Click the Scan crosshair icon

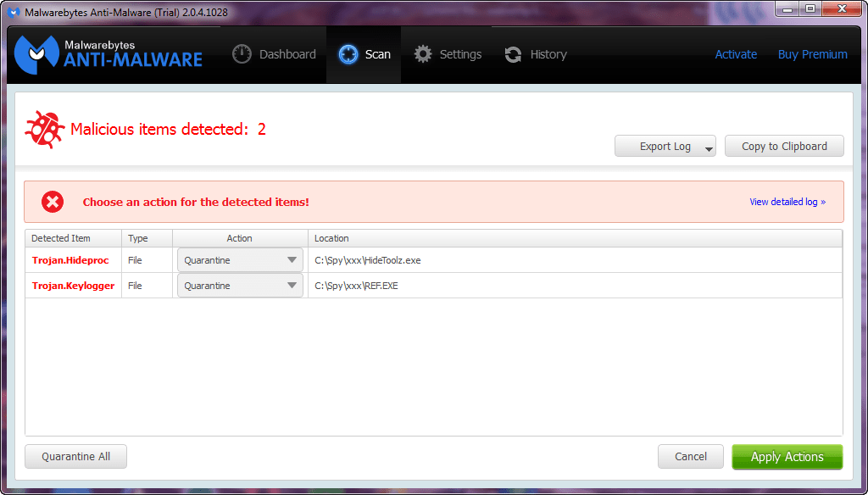tap(348, 54)
